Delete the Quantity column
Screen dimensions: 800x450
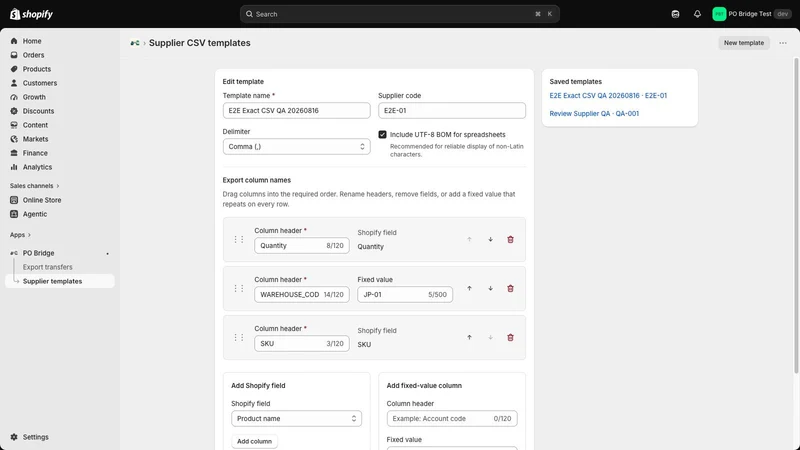[510, 239]
